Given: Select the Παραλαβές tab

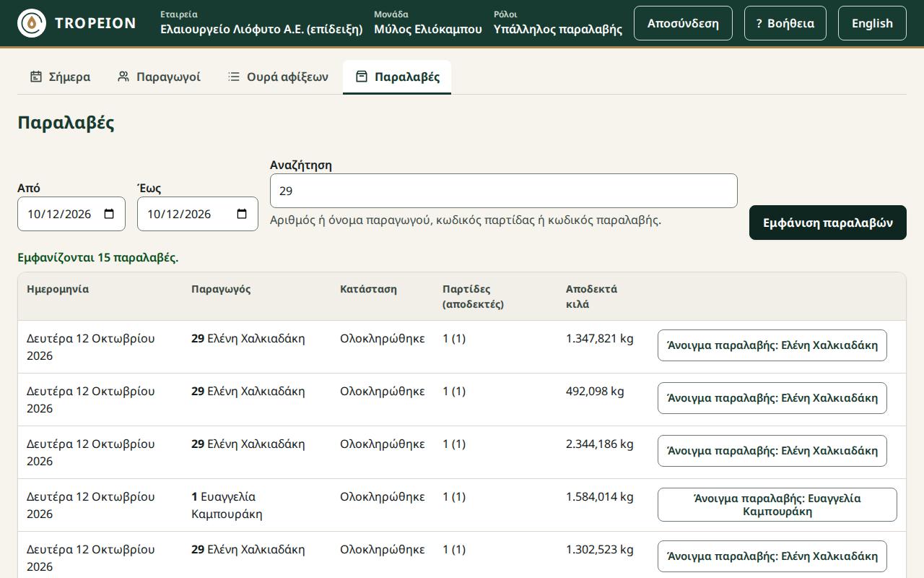Looking at the screenshot, I should point(397,77).
